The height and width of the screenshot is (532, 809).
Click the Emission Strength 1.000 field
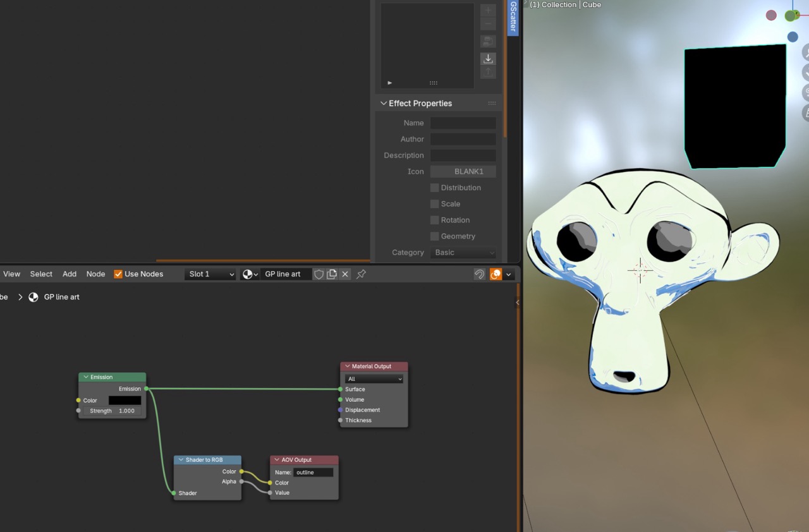pyautogui.click(x=112, y=411)
